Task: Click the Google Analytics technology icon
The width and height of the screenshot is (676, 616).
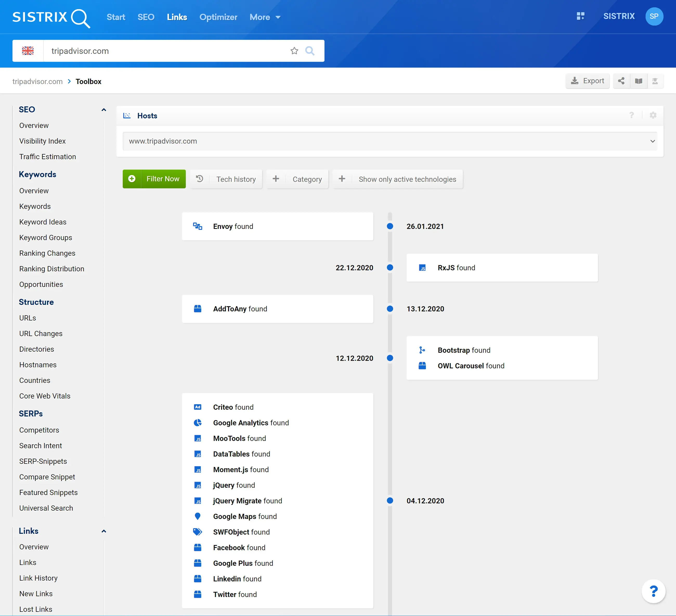Action: [198, 423]
